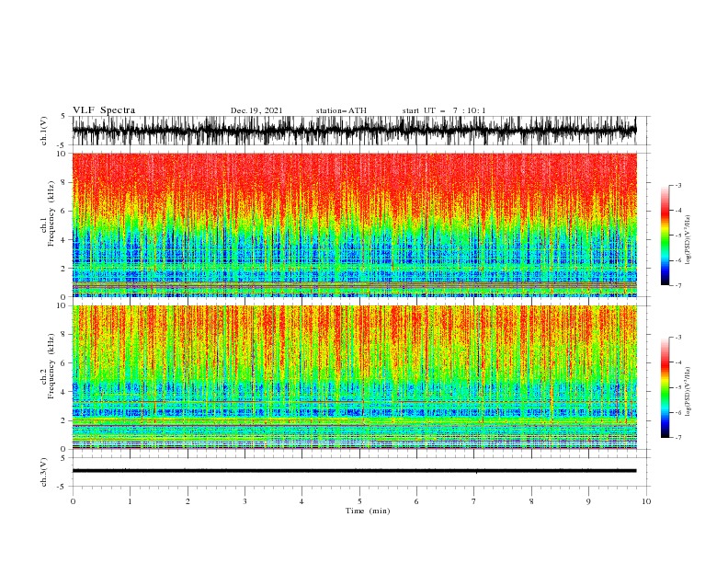Click time axis tick label "8"

pyautogui.click(x=531, y=501)
